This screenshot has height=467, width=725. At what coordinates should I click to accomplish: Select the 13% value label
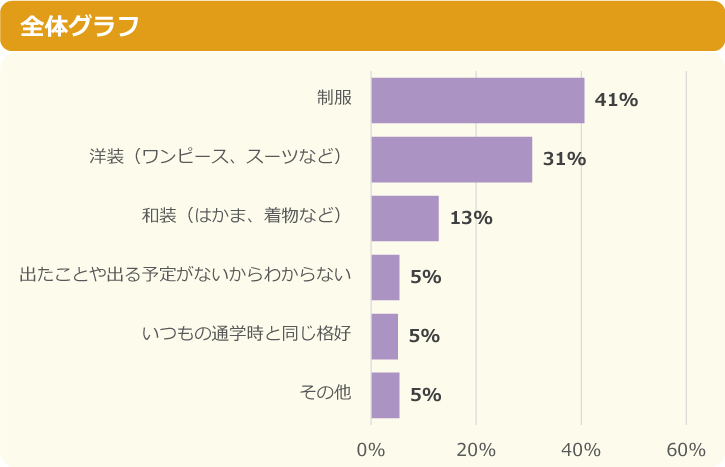471,218
